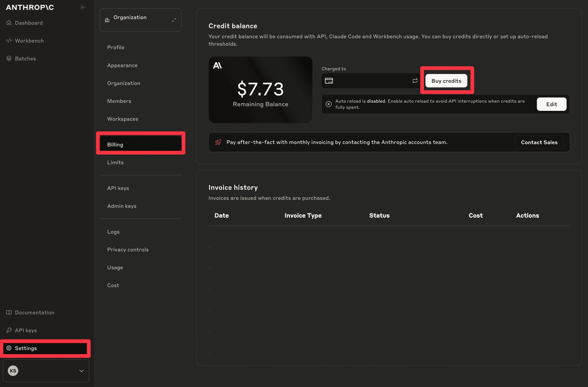This screenshot has width=588, height=387.
Task: Click the Documentation book icon
Action: [x=9, y=312]
